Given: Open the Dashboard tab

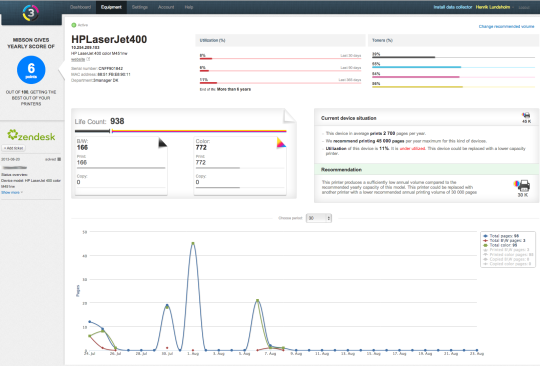Looking at the screenshot, I should [x=80, y=7].
